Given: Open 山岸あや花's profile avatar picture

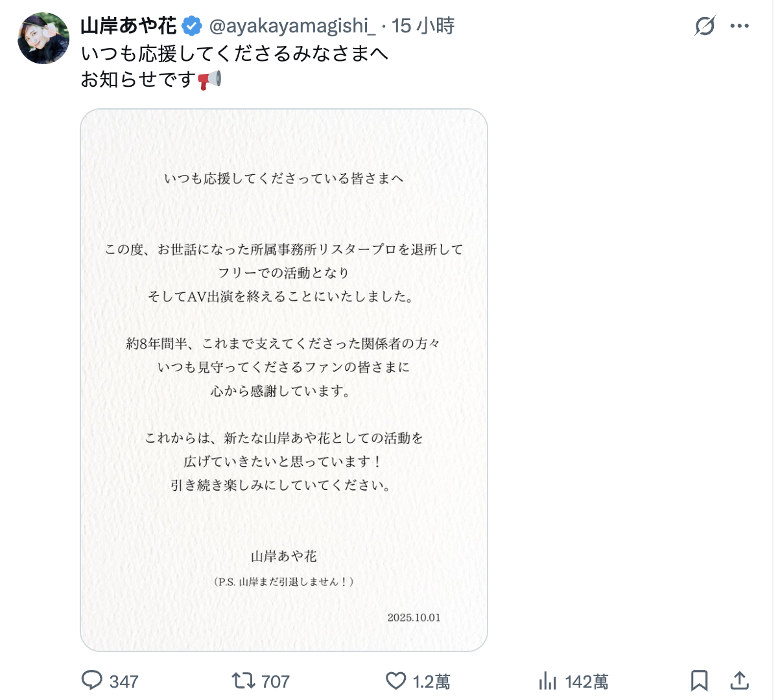Looking at the screenshot, I should tap(43, 38).
